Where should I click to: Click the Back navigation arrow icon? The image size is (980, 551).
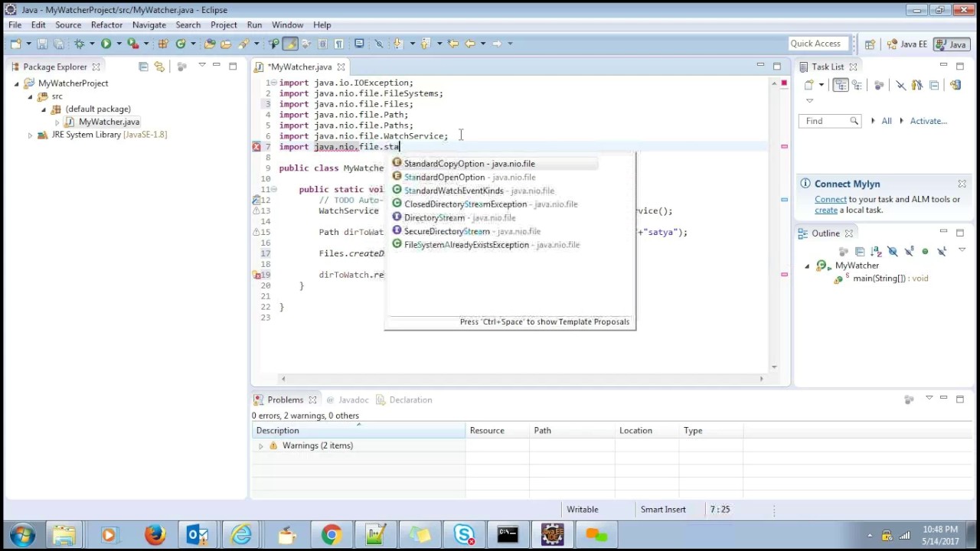(470, 44)
